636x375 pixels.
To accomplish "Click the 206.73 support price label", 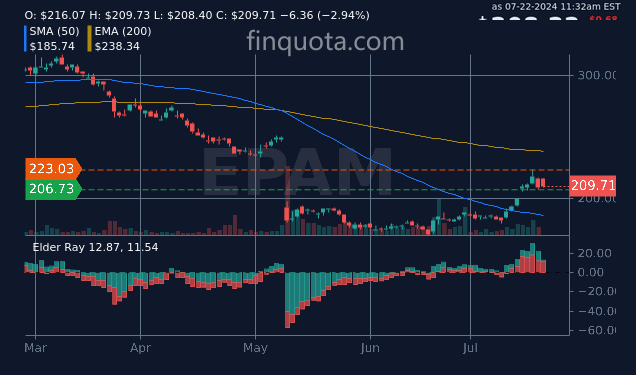I will click(53, 189).
